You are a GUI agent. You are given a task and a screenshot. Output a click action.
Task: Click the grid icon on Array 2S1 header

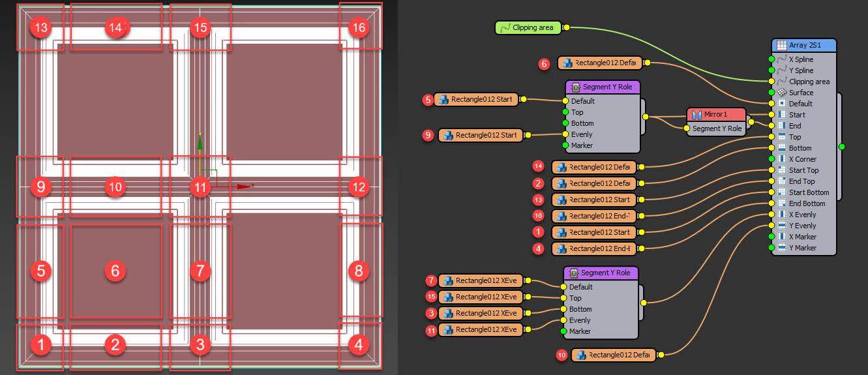(781, 46)
